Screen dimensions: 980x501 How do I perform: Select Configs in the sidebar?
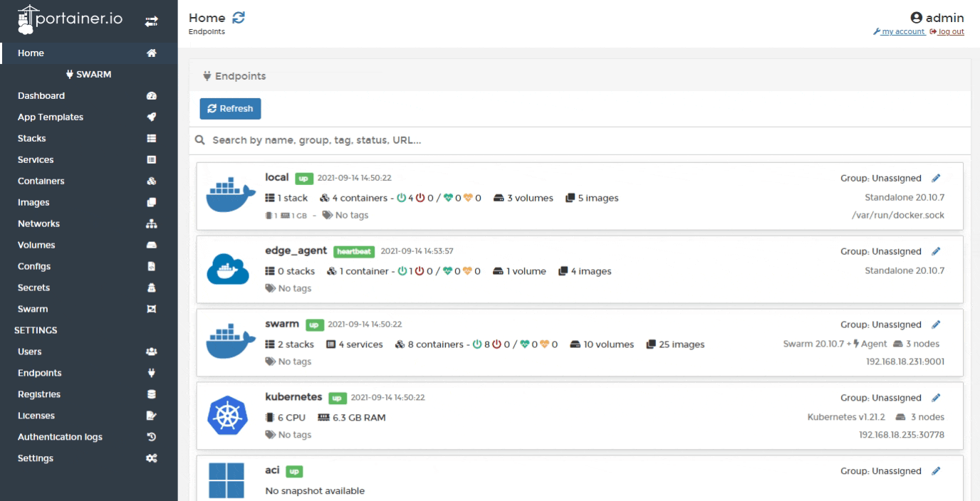[x=89, y=267]
